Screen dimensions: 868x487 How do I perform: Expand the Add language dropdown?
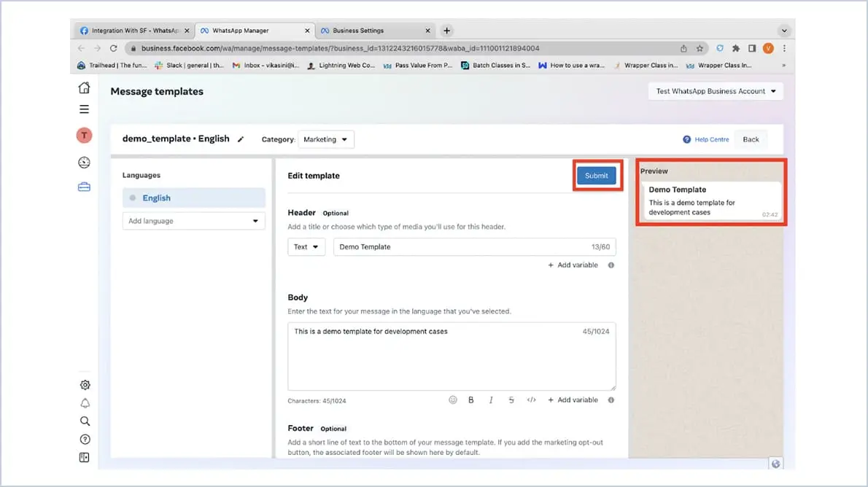[x=194, y=221]
